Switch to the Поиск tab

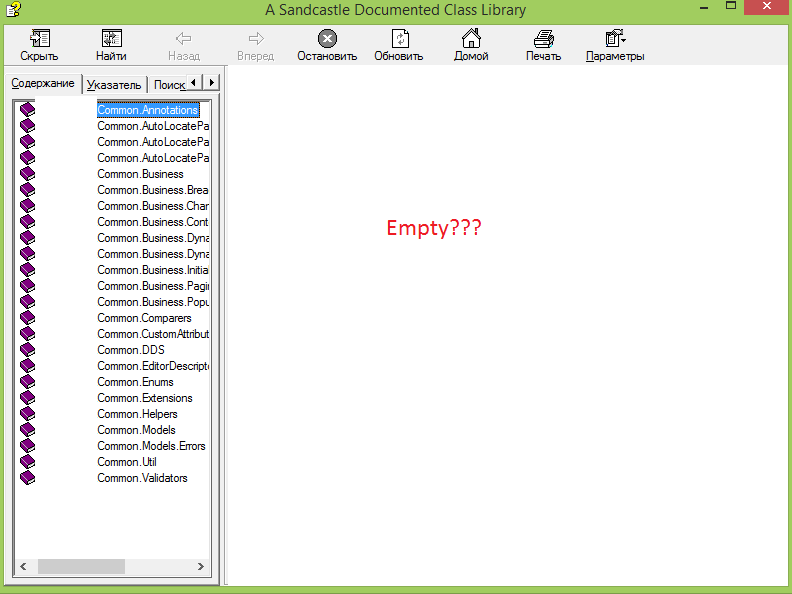pyautogui.click(x=169, y=85)
